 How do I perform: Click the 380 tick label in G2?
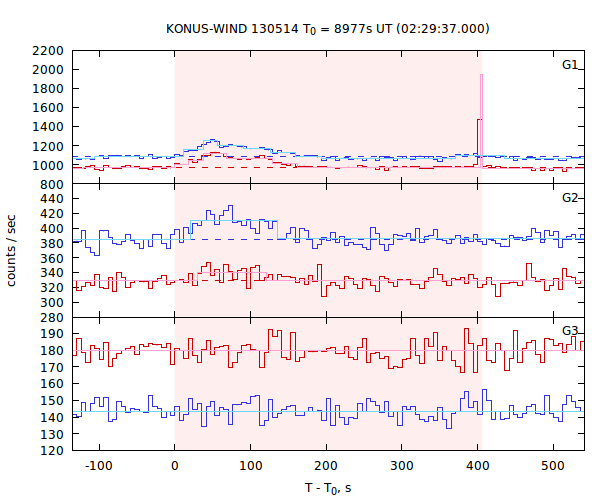[x=52, y=243]
